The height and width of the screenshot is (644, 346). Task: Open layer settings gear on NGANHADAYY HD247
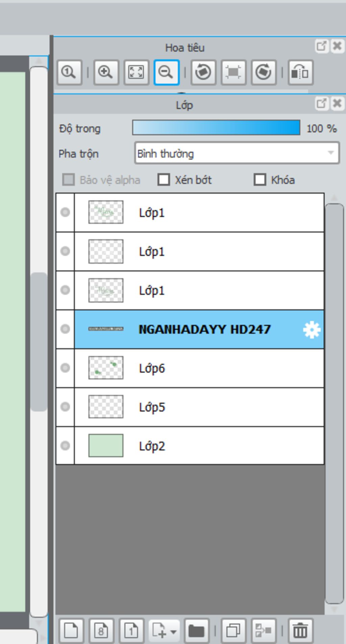[x=312, y=329]
